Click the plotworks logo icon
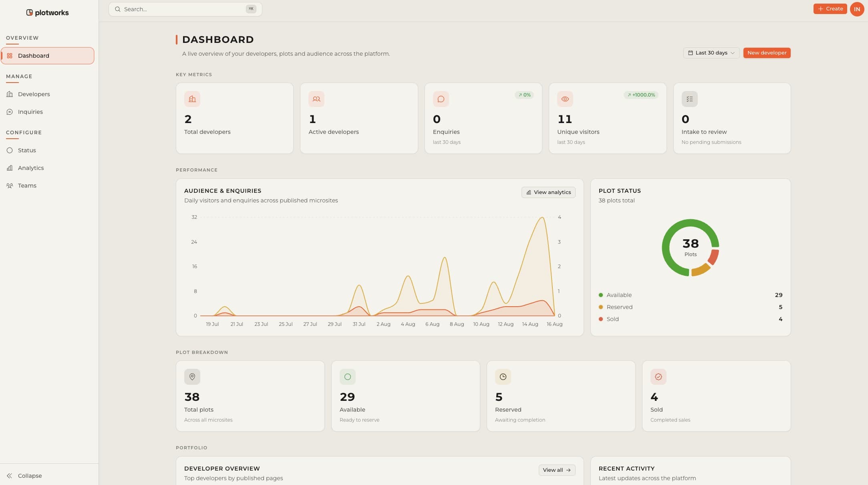 tap(29, 12)
